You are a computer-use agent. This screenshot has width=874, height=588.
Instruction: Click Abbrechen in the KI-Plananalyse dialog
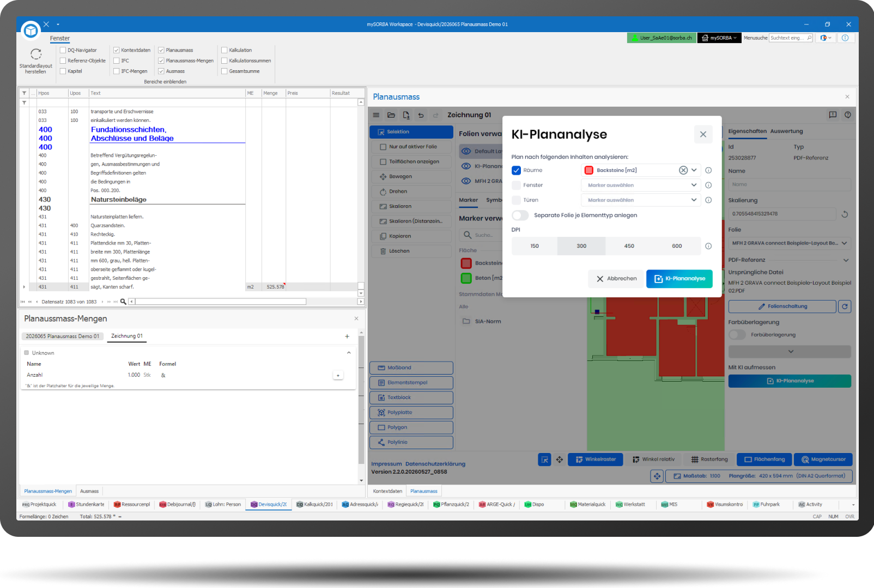pos(617,279)
